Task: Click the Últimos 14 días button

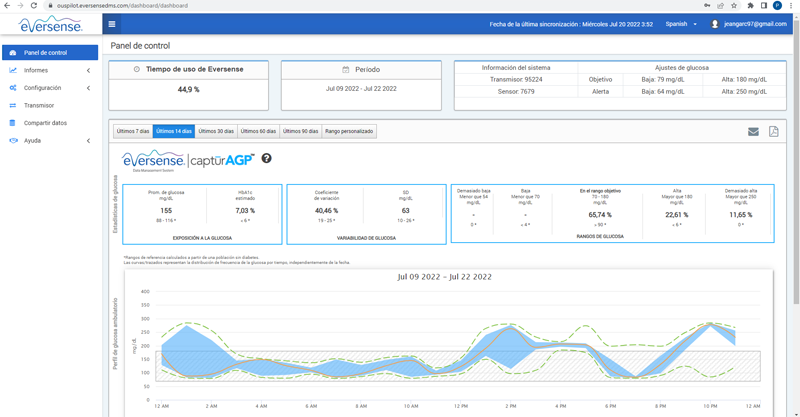Action: coord(174,131)
